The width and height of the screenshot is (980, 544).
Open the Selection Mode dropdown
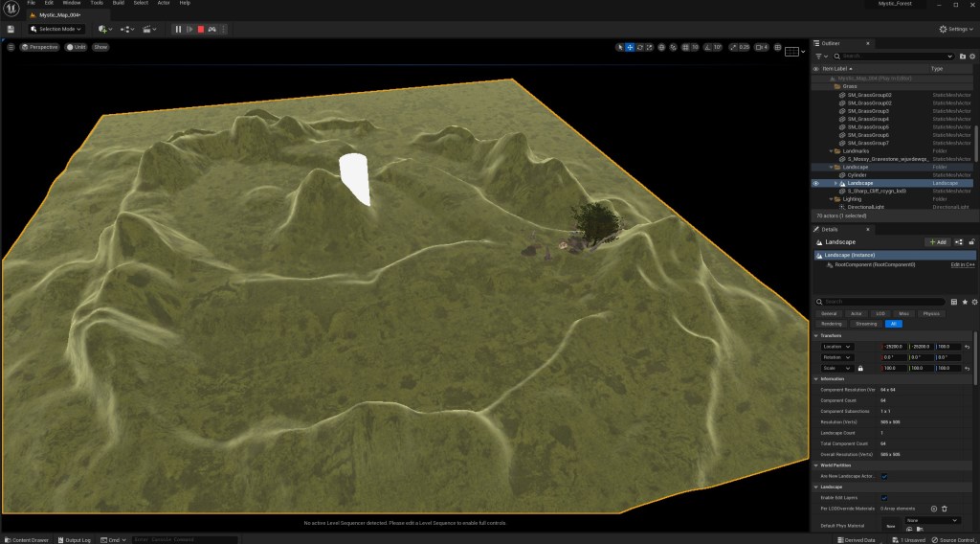pos(56,30)
